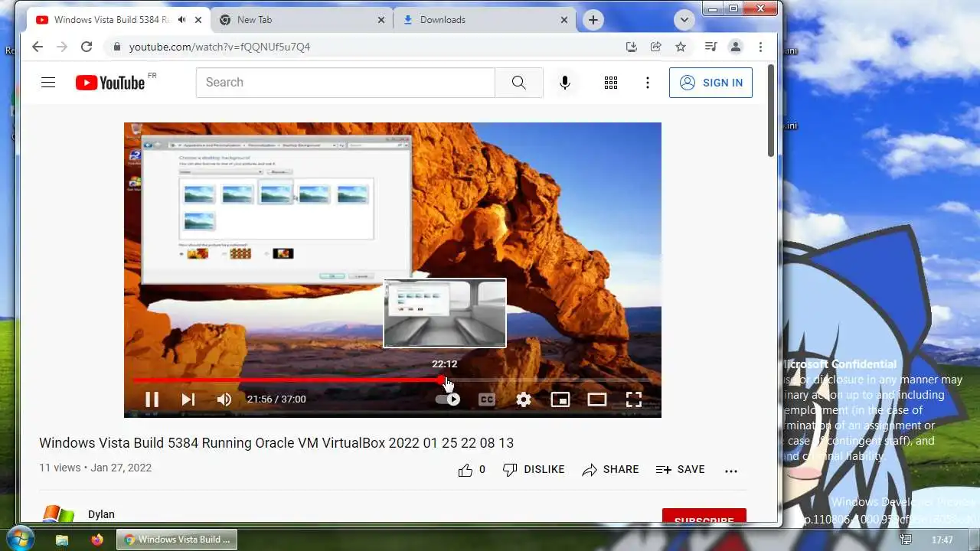The image size is (980, 551).
Task: Click the 21:56 / 37:00 time display
Action: [x=276, y=399]
